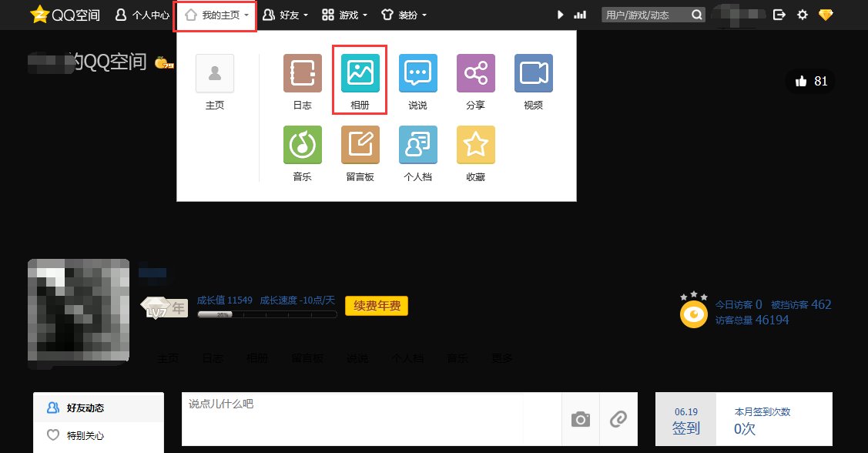The image size is (868, 453).
Task: Select the 个人档 (Profile) icon
Action: coord(417,144)
